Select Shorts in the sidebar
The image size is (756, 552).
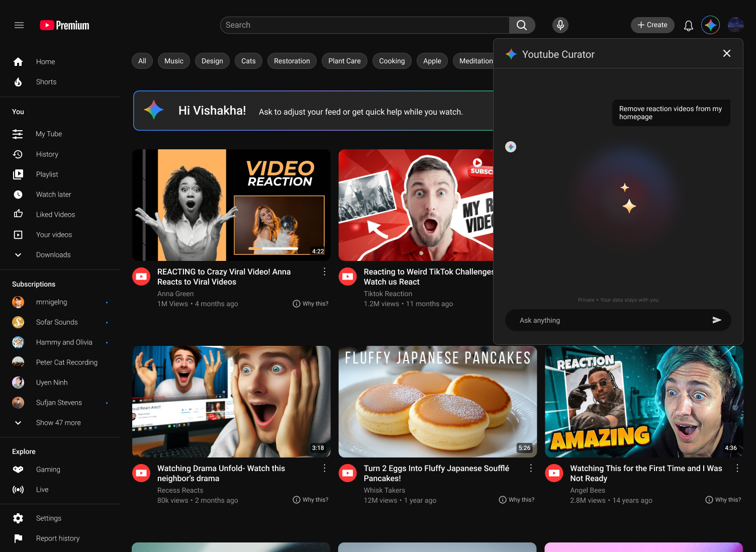[x=46, y=81]
